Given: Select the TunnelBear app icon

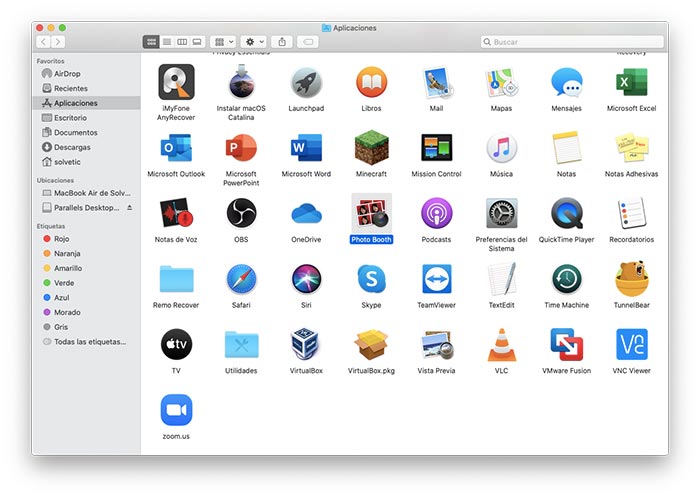Looking at the screenshot, I should pos(632,279).
